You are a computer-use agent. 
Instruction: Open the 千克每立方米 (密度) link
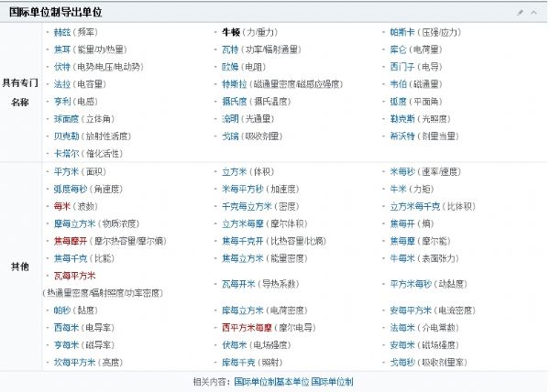247,206
